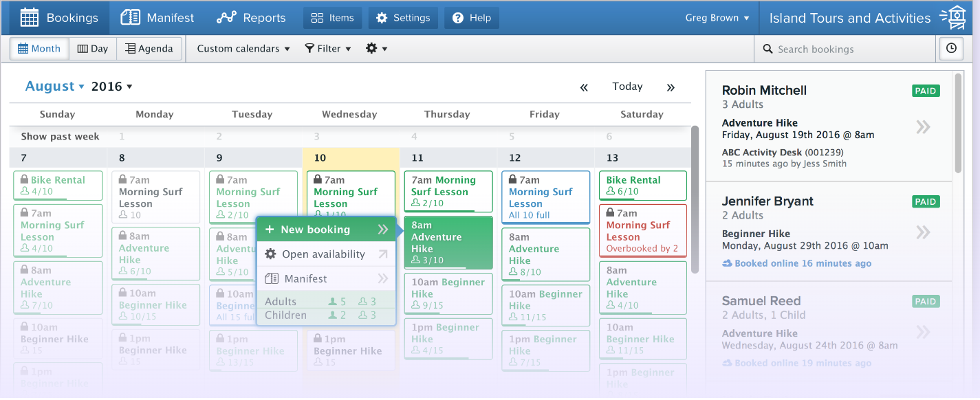Image resolution: width=980 pixels, height=400 pixels.
Task: Click the magnifier icon in search bookings
Action: tap(767, 49)
